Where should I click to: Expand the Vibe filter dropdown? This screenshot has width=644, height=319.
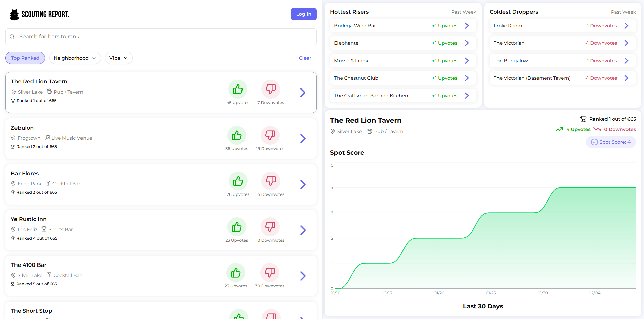(119, 58)
